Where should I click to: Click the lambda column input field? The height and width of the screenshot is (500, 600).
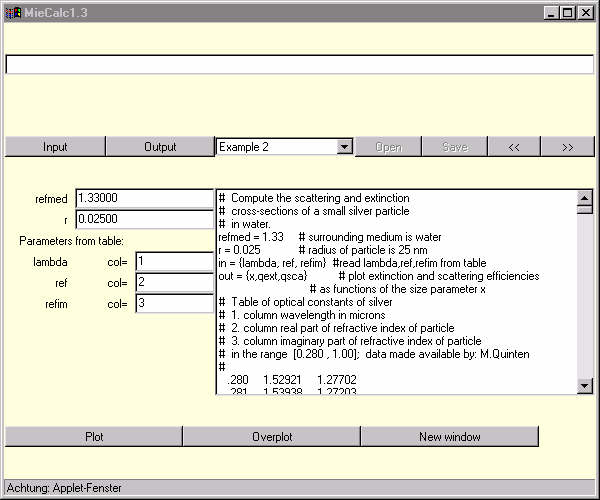[x=175, y=261]
